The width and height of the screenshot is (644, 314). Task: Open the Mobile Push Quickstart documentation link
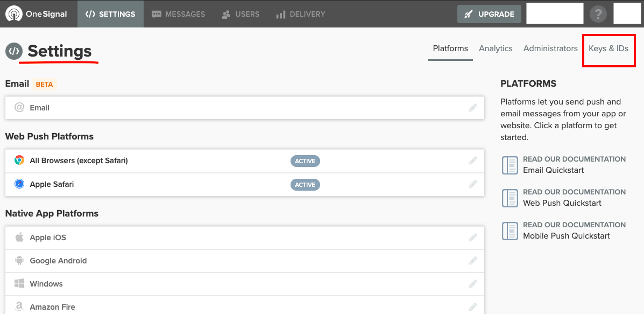[x=567, y=236]
